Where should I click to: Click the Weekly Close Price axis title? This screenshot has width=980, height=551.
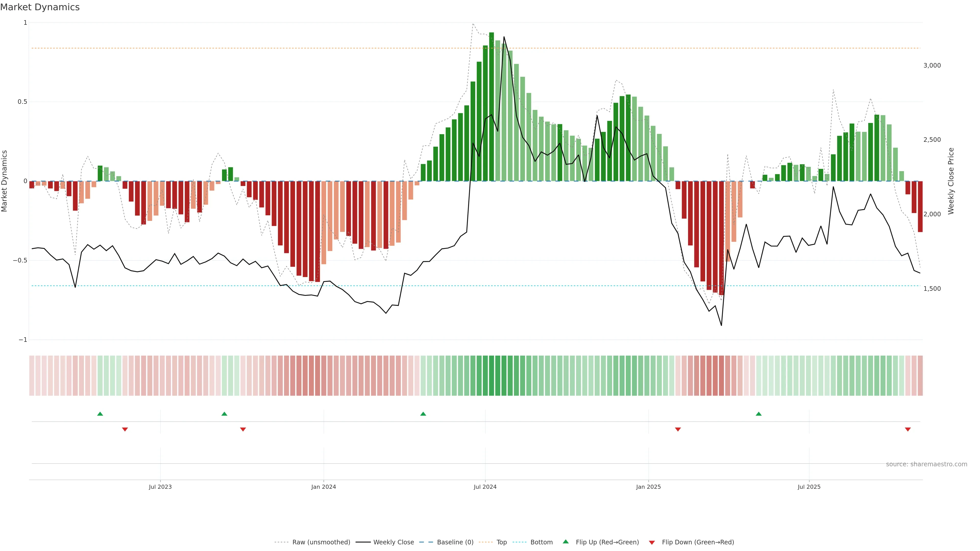(951, 181)
